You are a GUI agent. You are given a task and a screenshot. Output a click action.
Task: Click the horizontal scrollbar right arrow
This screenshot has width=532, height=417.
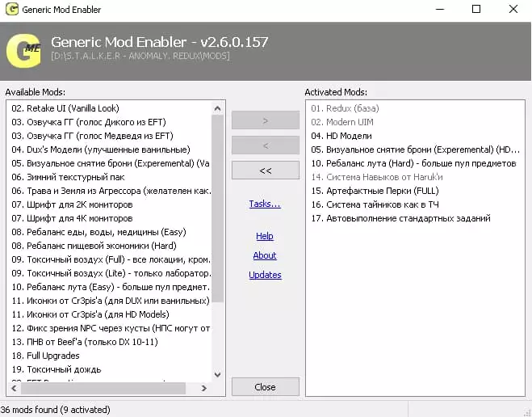coord(204,388)
